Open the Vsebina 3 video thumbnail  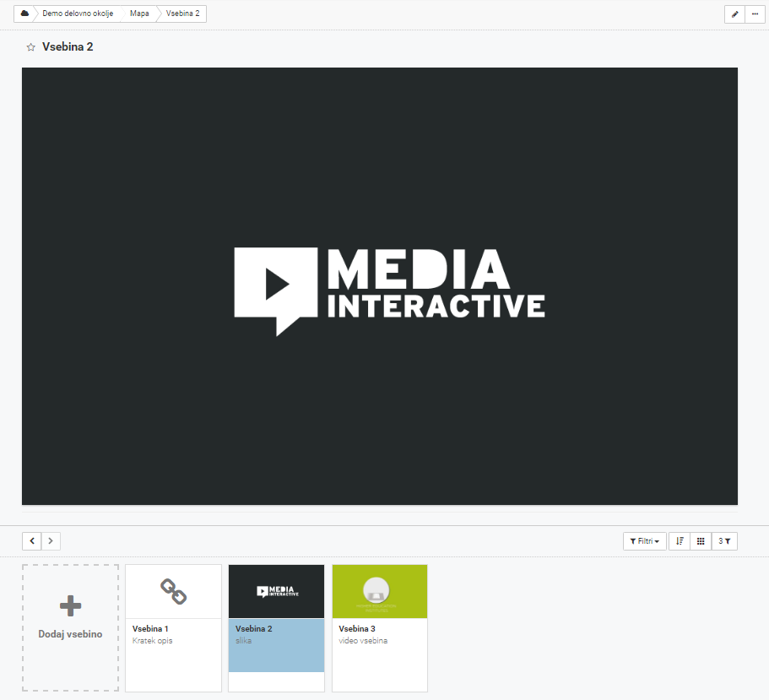pos(380,592)
